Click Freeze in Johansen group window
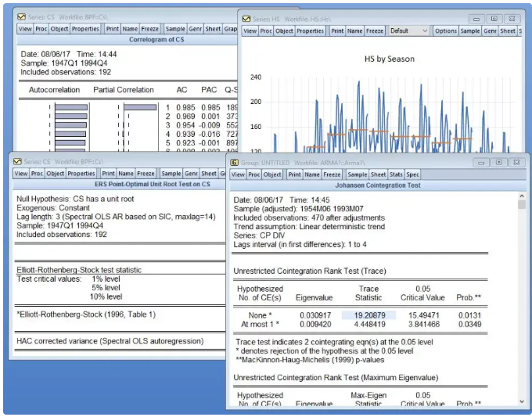 (332, 174)
